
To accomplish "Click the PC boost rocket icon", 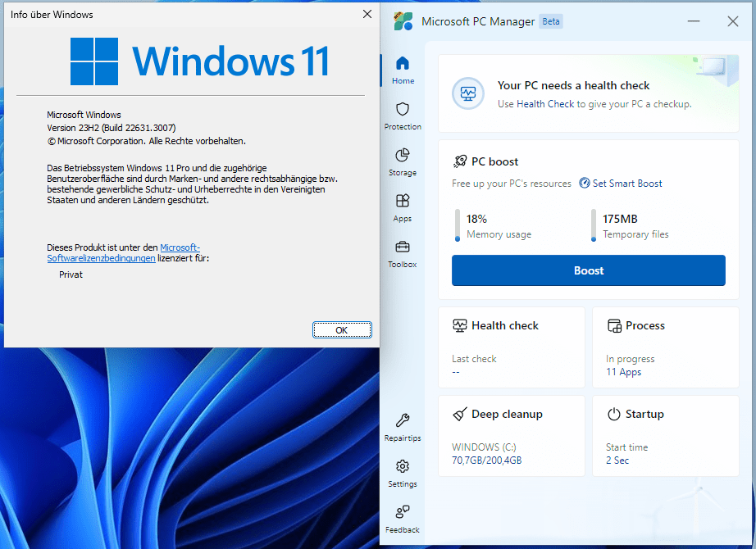I will [460, 161].
